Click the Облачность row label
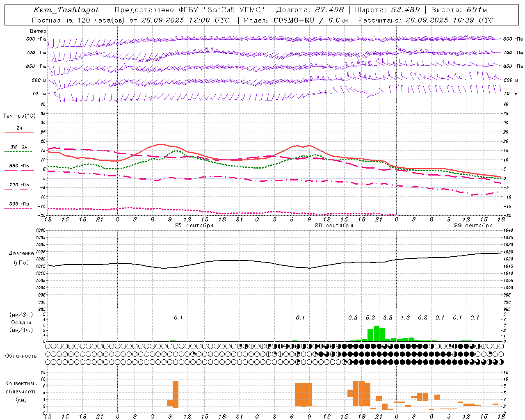The height and width of the screenshot is (420, 525). click(x=21, y=356)
